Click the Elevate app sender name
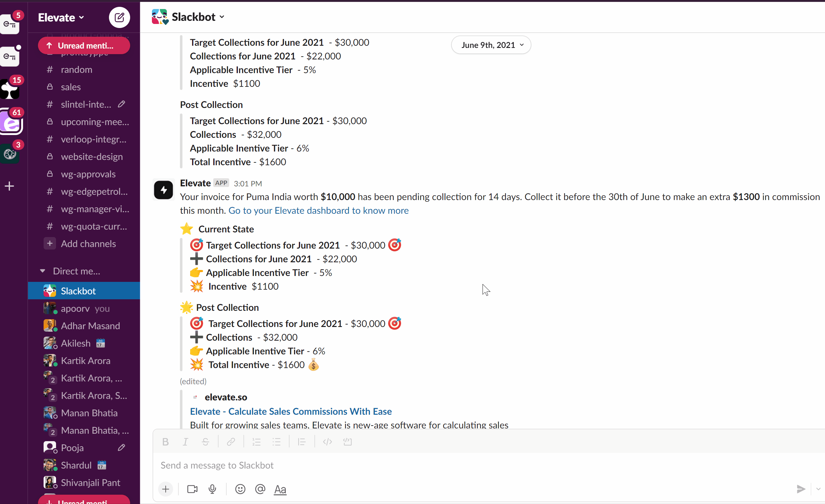Viewport: 825px width, 504px height. (x=195, y=183)
